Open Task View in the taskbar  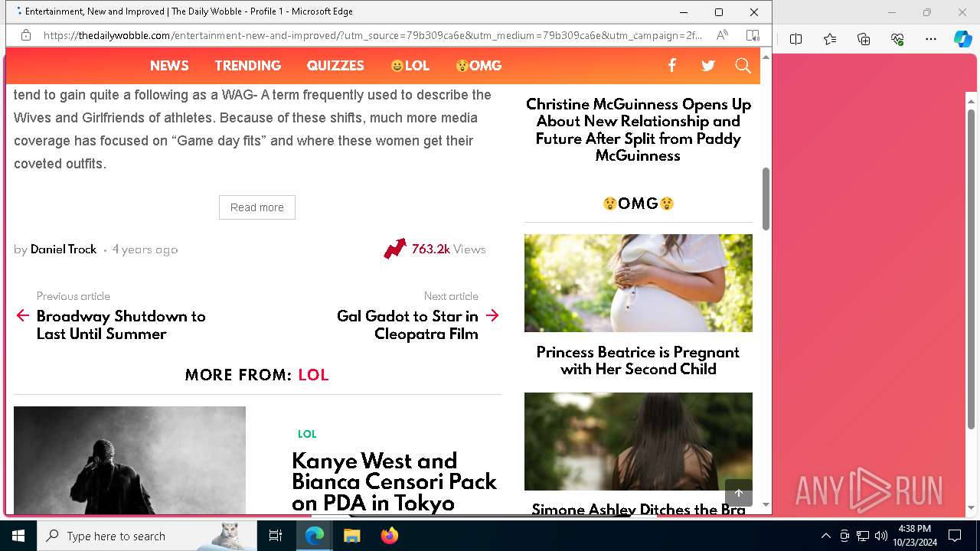(276, 536)
